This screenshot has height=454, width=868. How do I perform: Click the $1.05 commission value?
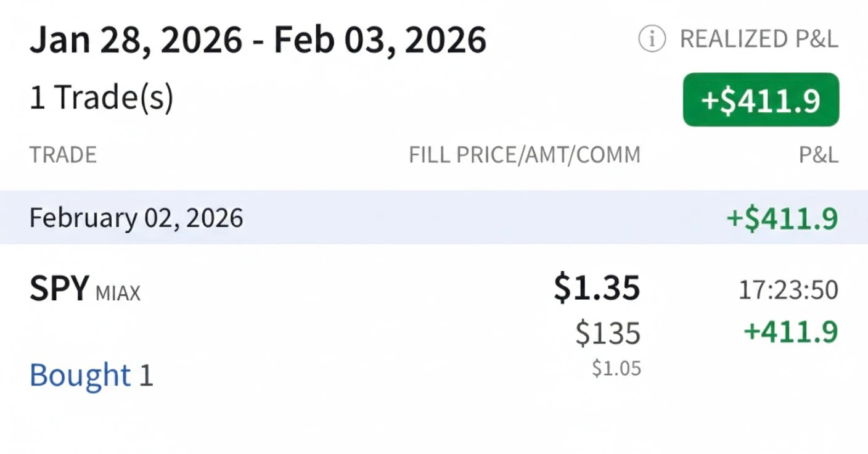tap(616, 368)
